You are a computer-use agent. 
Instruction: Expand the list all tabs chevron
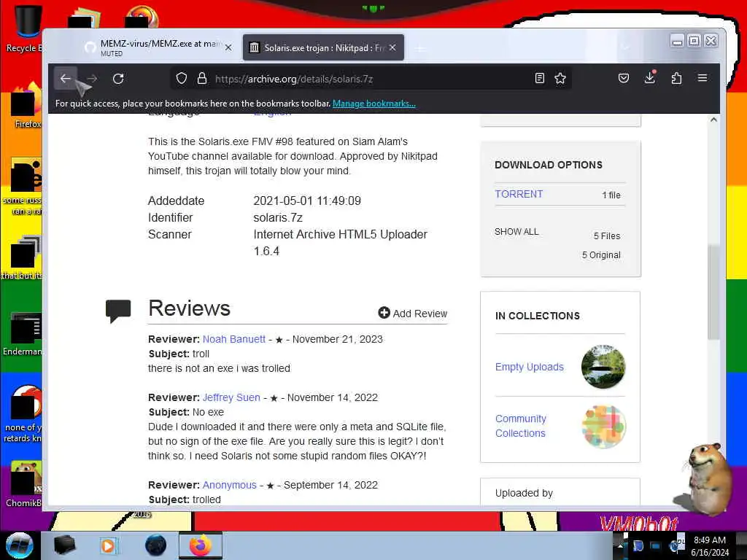tap(625, 47)
